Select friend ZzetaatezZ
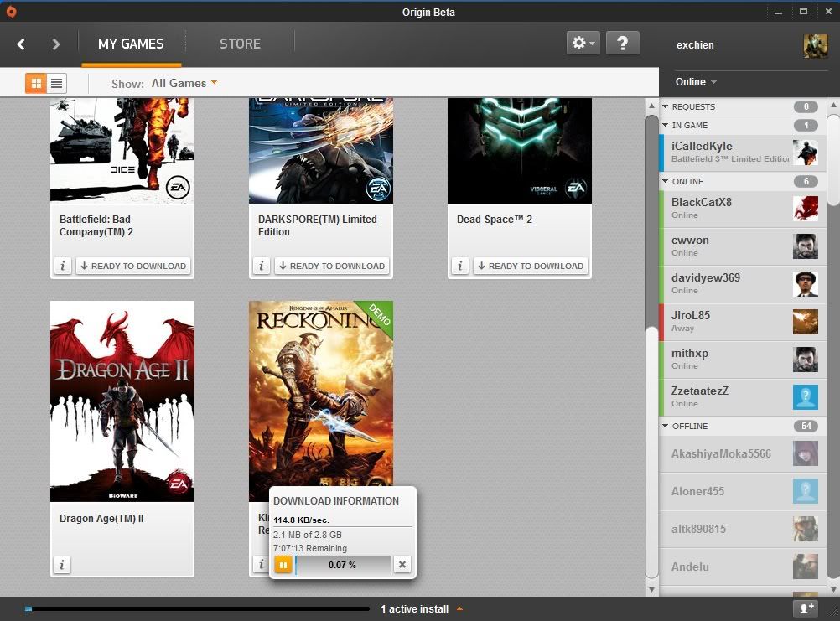 (742, 397)
